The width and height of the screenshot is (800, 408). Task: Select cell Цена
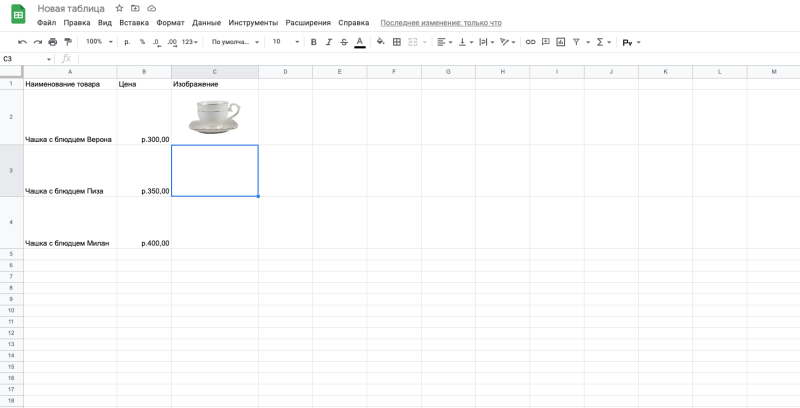[144, 84]
